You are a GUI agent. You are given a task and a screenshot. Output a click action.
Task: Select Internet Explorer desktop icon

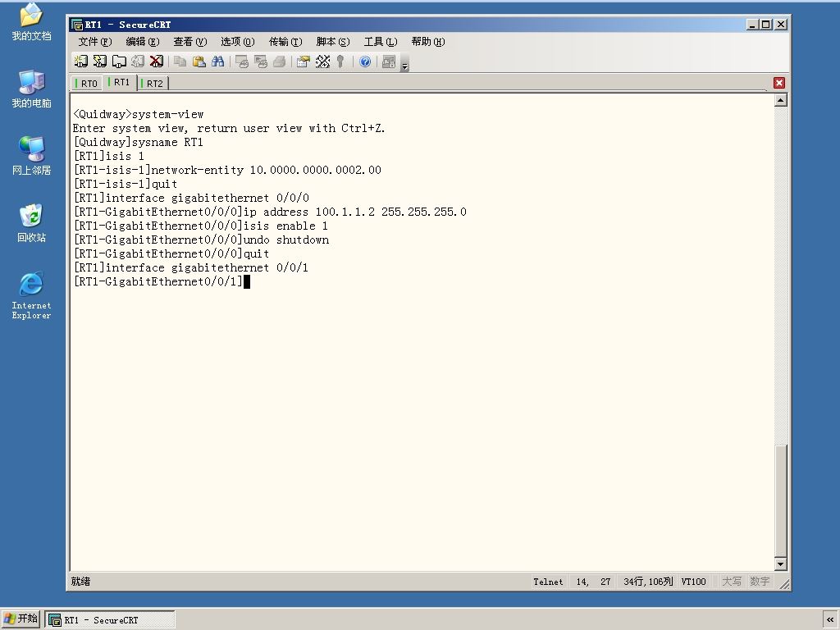point(31,295)
